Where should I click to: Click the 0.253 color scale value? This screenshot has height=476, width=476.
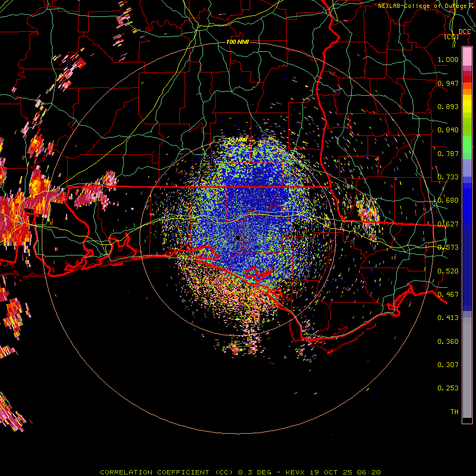(x=448, y=388)
